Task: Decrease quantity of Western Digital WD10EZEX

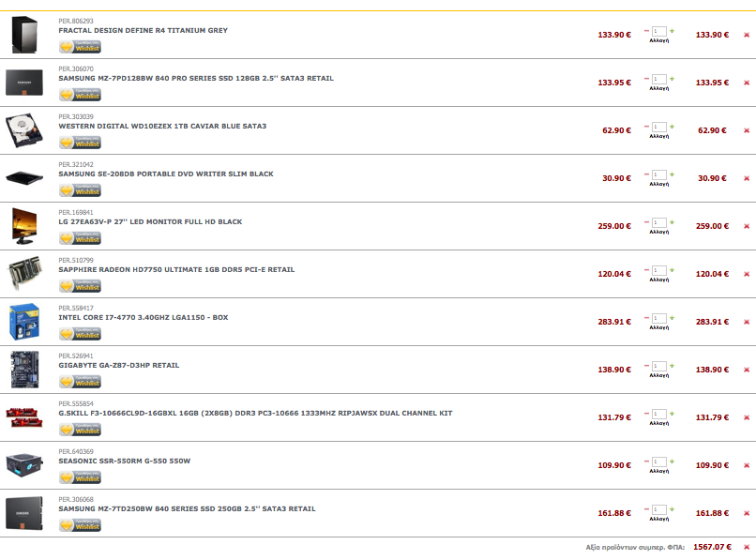Action: [x=646, y=126]
